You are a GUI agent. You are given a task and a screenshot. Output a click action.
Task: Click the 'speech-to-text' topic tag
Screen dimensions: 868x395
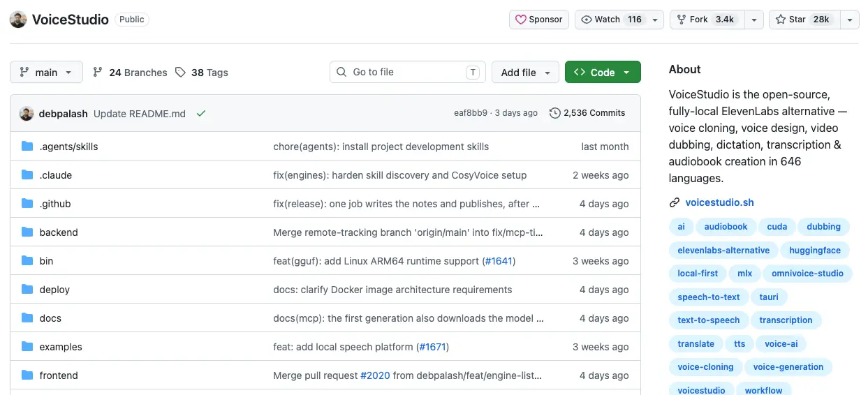708,297
